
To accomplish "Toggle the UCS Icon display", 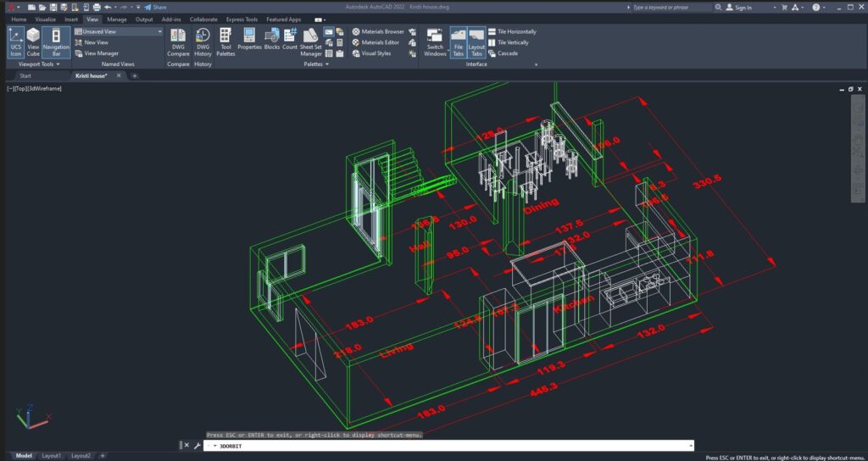I will (x=15, y=41).
